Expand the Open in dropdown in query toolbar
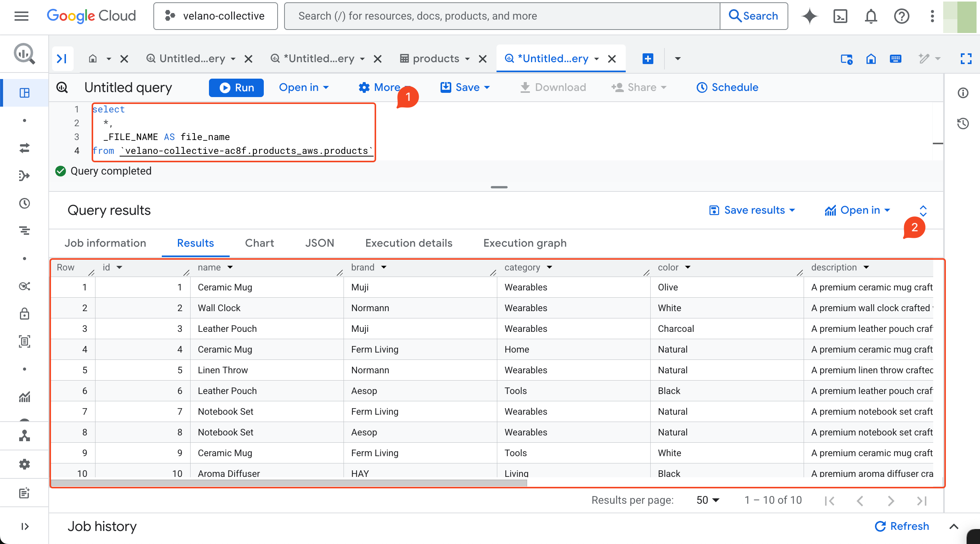 point(304,87)
